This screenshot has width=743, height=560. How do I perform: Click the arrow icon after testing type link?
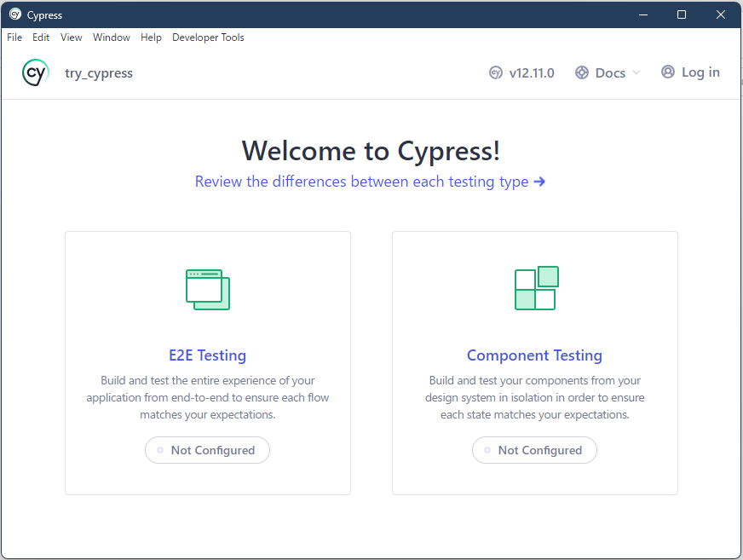[x=539, y=182]
